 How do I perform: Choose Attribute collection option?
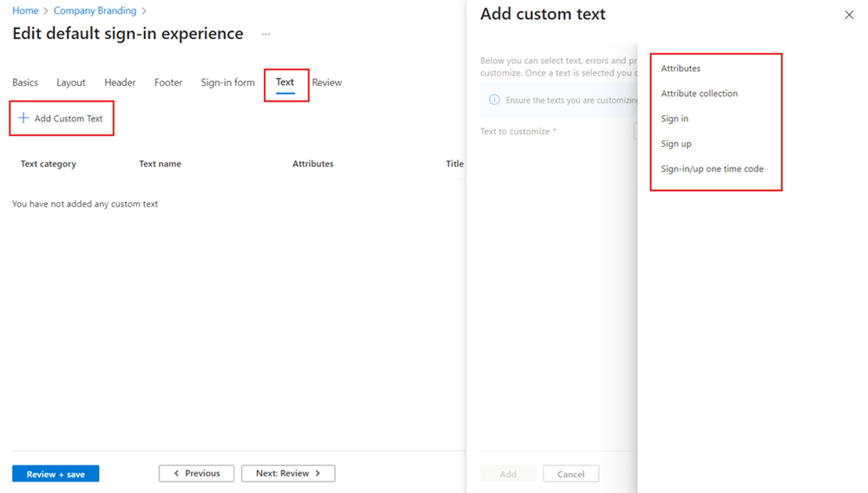[699, 93]
